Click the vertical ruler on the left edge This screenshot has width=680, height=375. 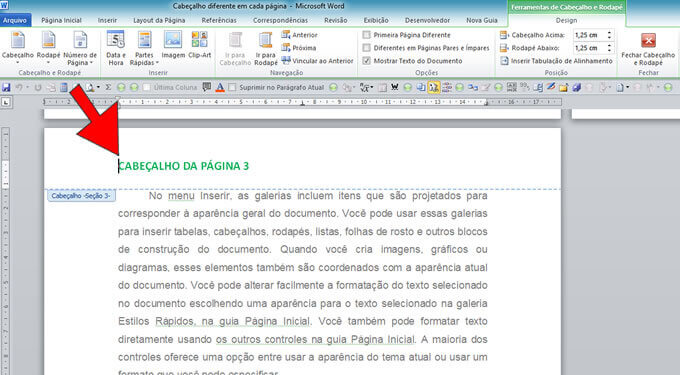pyautogui.click(x=6, y=251)
